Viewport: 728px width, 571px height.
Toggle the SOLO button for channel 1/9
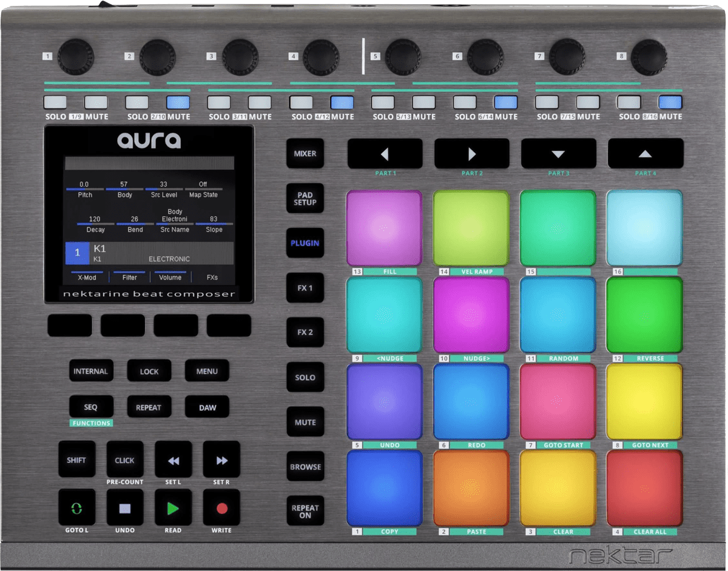(x=55, y=102)
